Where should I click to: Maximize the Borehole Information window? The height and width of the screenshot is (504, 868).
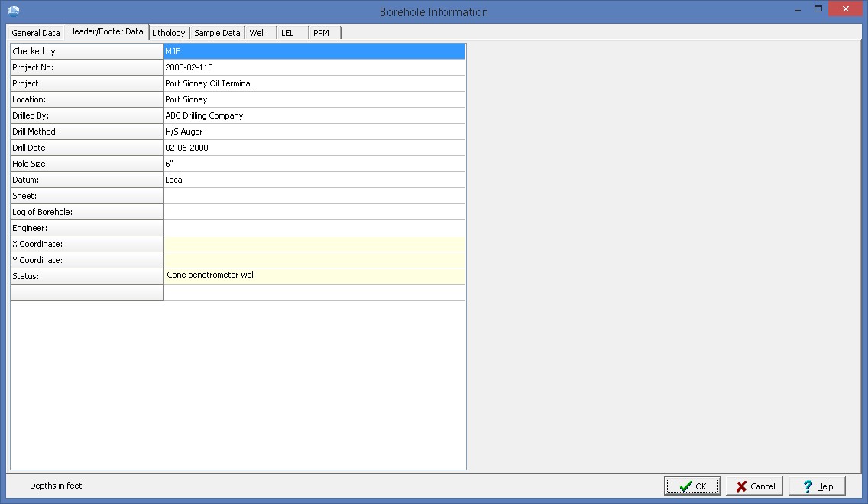818,9
